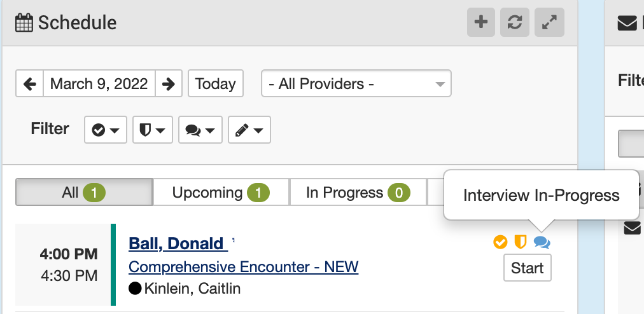This screenshot has height=314, width=644.
Task: Click the orange checkmark status icon
Action: (500, 242)
